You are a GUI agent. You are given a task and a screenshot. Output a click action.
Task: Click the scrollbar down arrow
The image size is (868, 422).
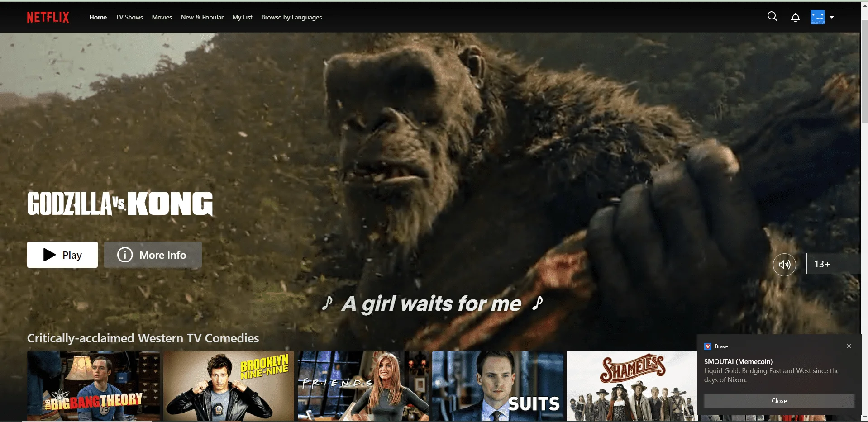pos(864,417)
